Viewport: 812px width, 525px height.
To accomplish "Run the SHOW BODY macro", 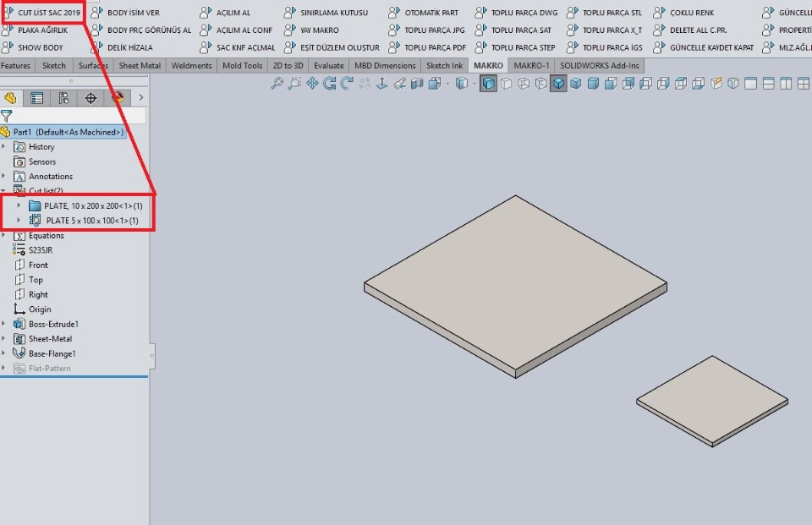I will click(33, 47).
